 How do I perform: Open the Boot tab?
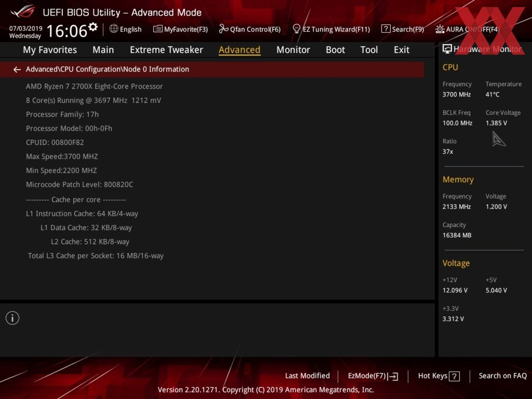tap(335, 50)
